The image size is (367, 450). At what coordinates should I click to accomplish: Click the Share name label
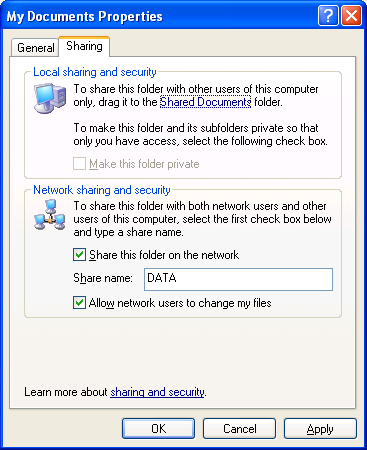coord(103,278)
